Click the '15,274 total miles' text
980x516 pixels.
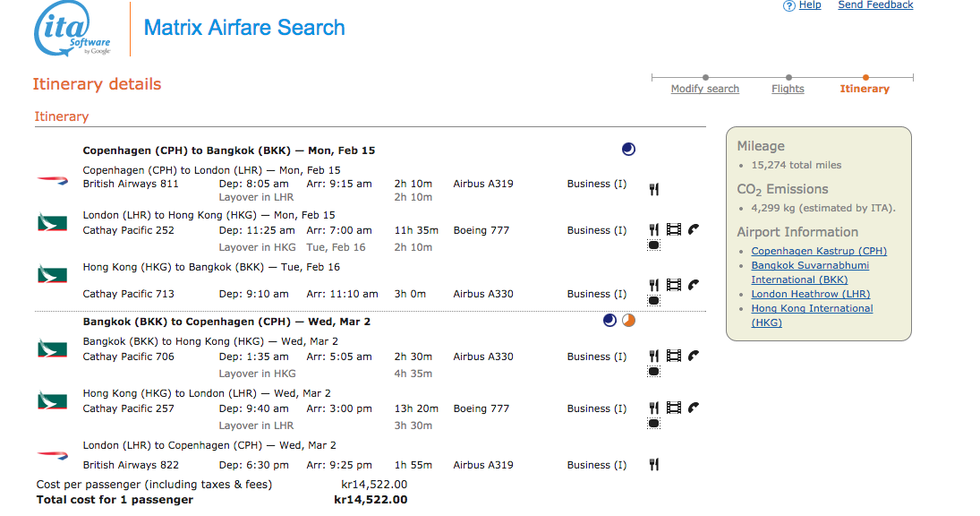point(797,165)
